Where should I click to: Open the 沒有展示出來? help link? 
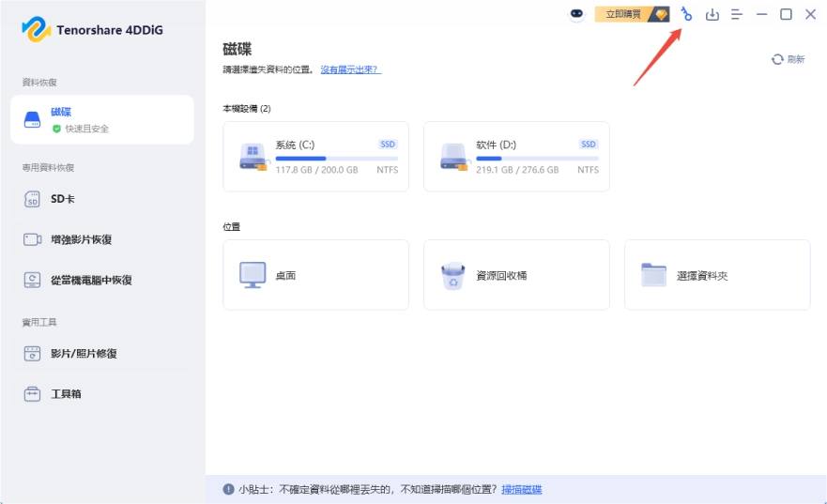point(351,69)
